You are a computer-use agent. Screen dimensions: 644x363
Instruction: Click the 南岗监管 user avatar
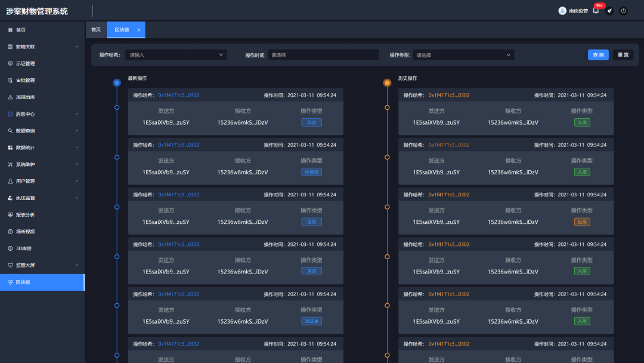pyautogui.click(x=562, y=11)
